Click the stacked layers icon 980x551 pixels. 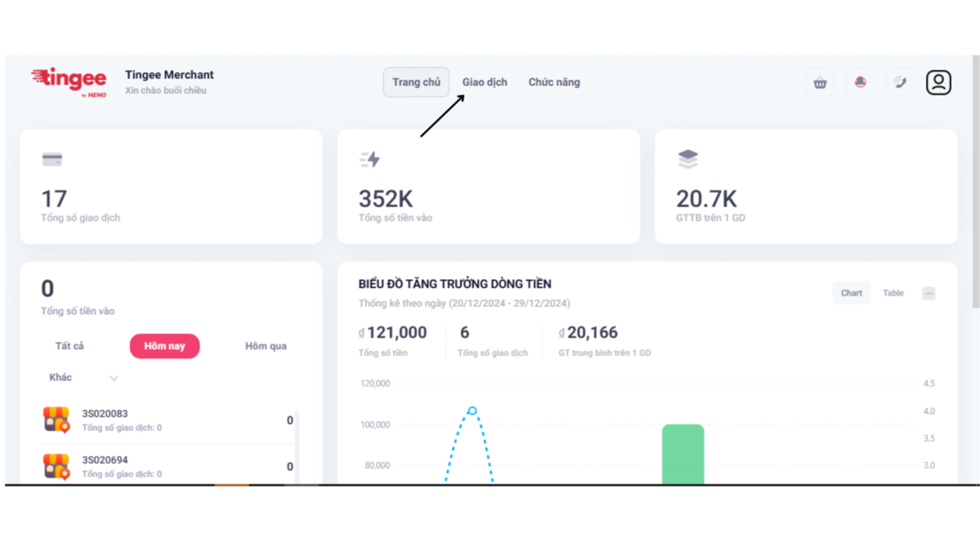point(687,159)
